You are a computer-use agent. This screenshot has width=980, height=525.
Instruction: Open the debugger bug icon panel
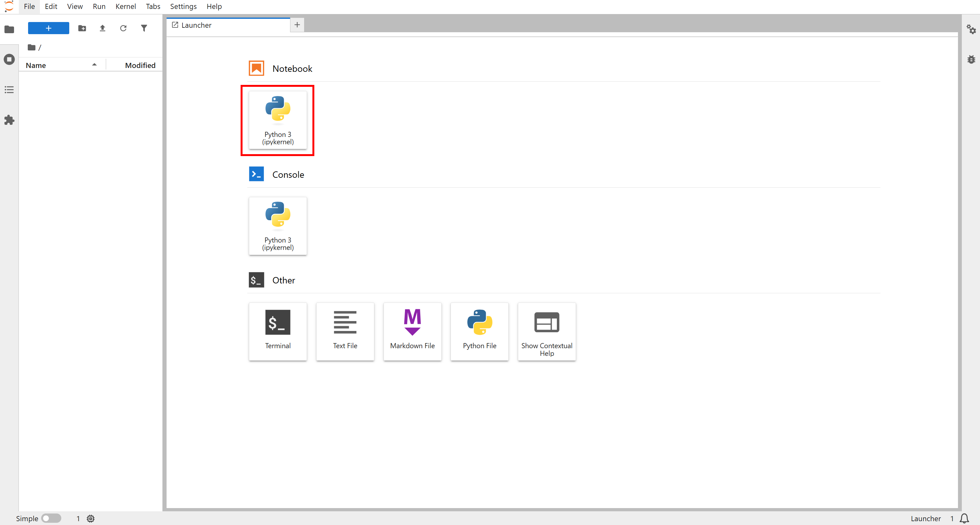pos(971,59)
